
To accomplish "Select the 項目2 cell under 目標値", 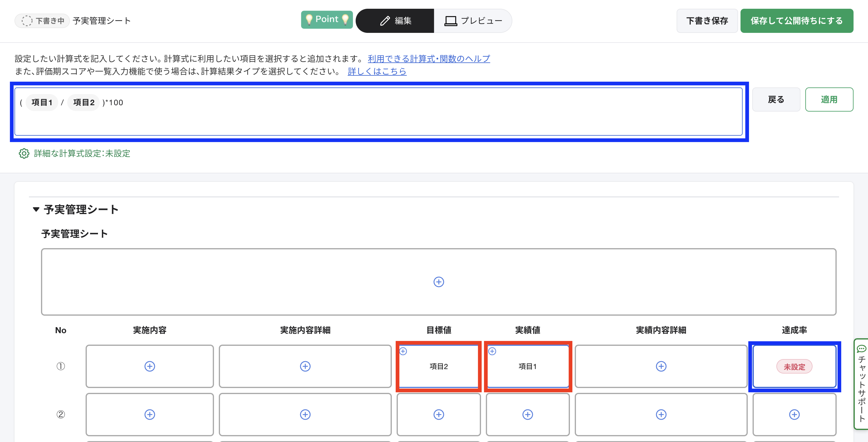I will click(x=439, y=366).
